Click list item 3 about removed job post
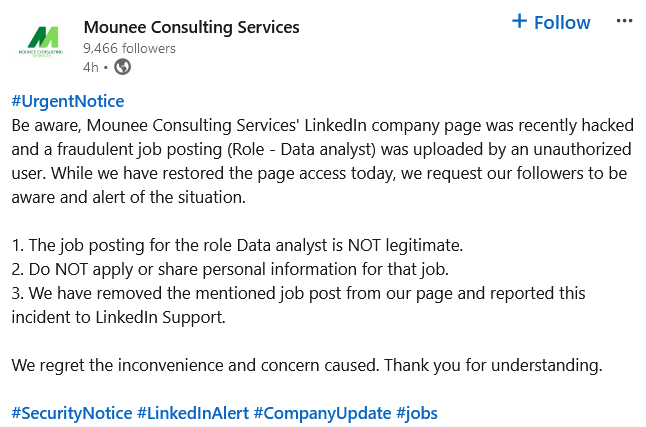The width and height of the screenshot is (646, 427). coord(298,305)
